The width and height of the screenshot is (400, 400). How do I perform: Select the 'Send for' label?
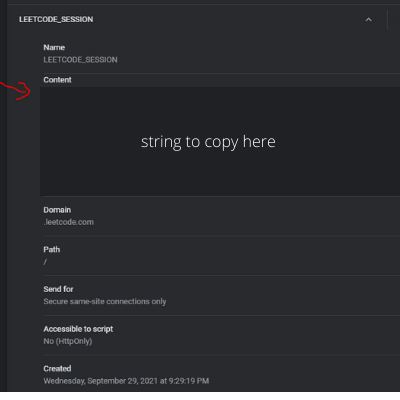tap(58, 289)
